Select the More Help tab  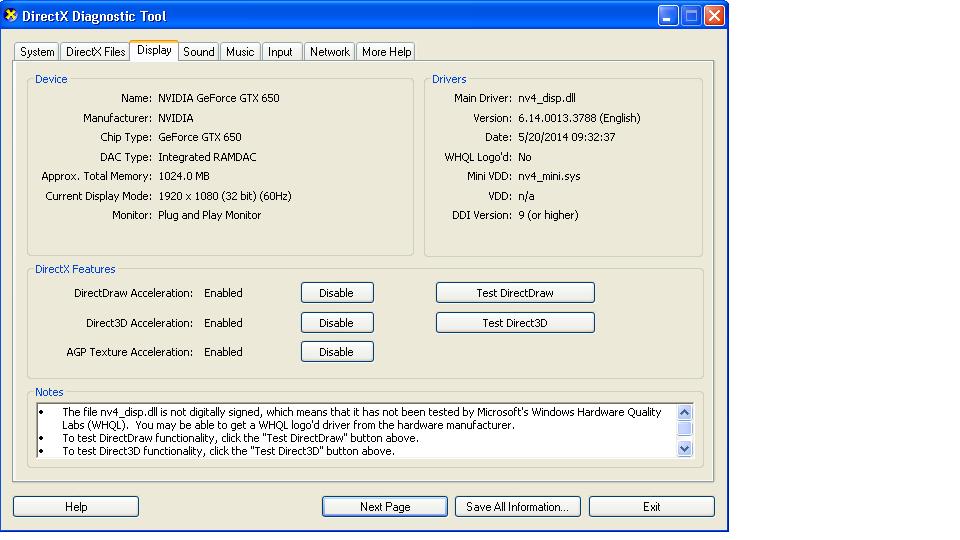[x=386, y=52]
